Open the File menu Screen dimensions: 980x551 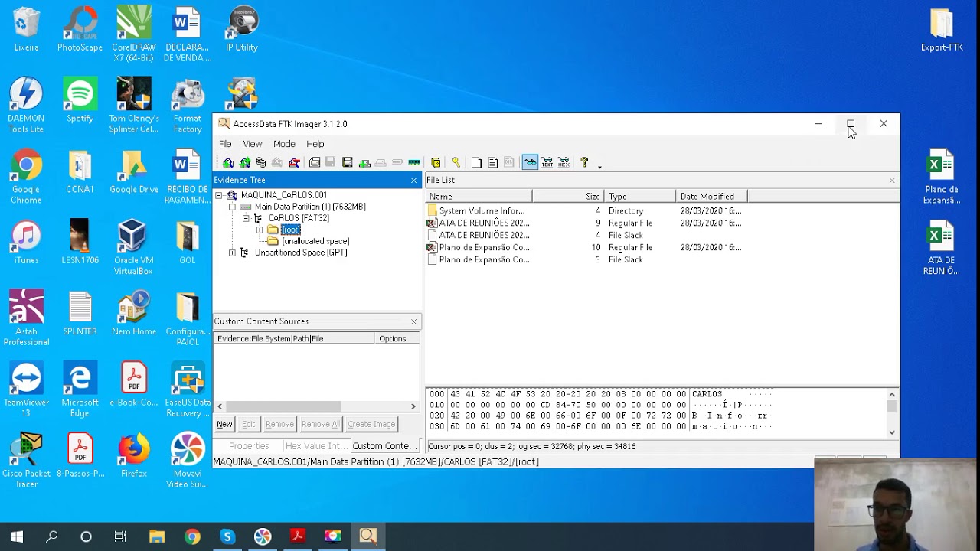point(225,144)
